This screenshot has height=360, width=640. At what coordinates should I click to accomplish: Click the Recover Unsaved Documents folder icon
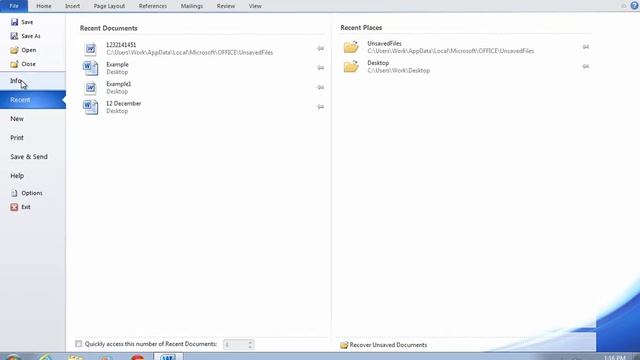click(344, 345)
